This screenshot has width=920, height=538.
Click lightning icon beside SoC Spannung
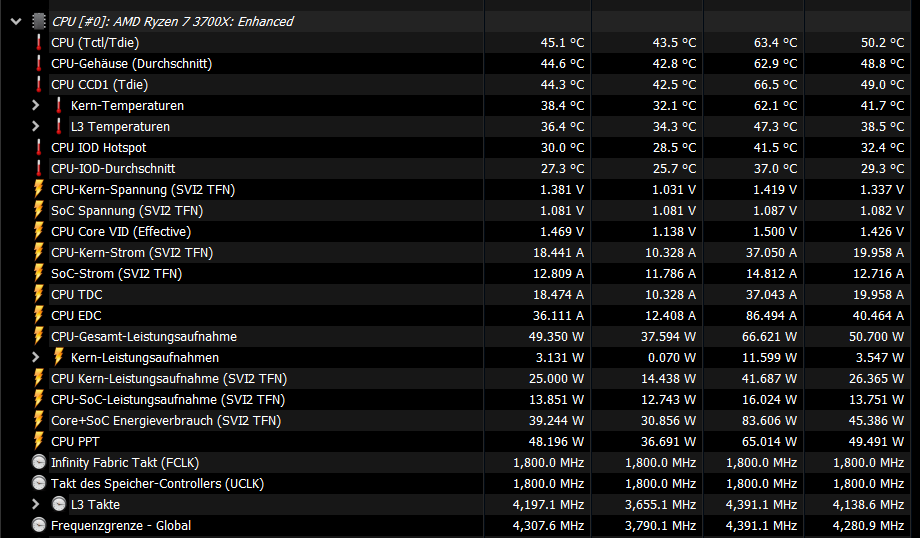(x=39, y=211)
